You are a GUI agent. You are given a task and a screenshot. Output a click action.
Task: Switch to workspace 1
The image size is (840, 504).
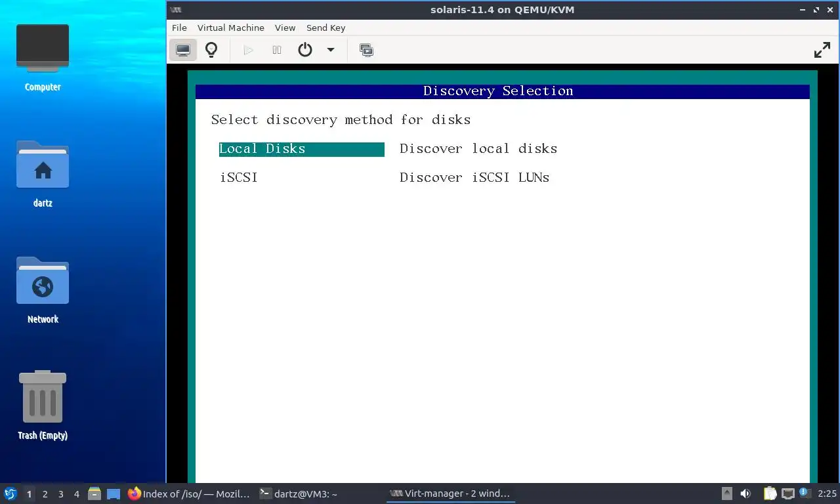29,494
